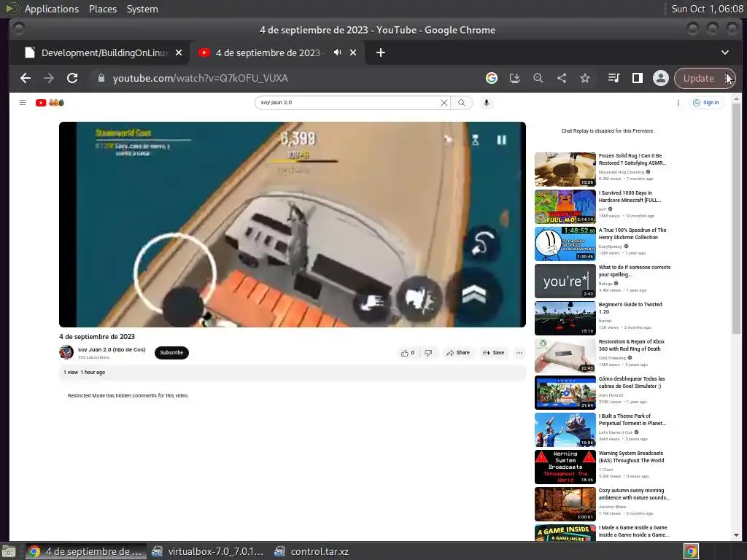
Task: Close the Development/BuildingOnLinux tab
Action: click(179, 52)
